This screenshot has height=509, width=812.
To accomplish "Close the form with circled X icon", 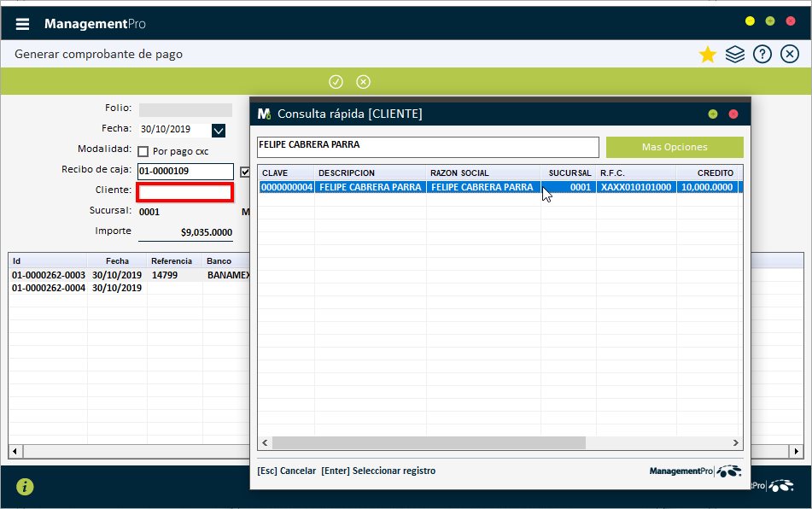I will (790, 55).
